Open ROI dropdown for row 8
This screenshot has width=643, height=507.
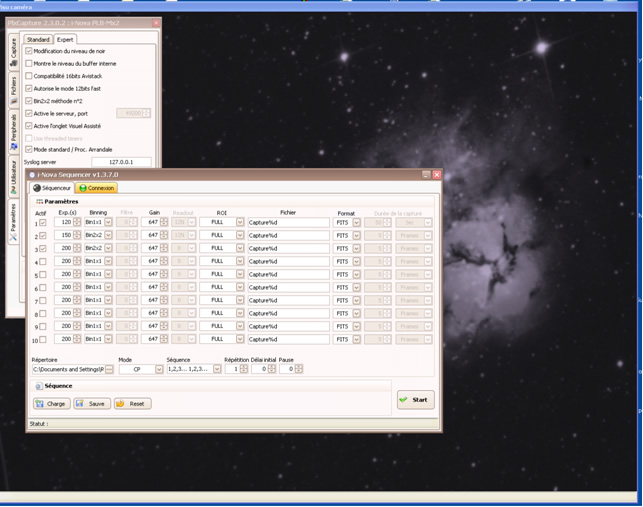[240, 313]
